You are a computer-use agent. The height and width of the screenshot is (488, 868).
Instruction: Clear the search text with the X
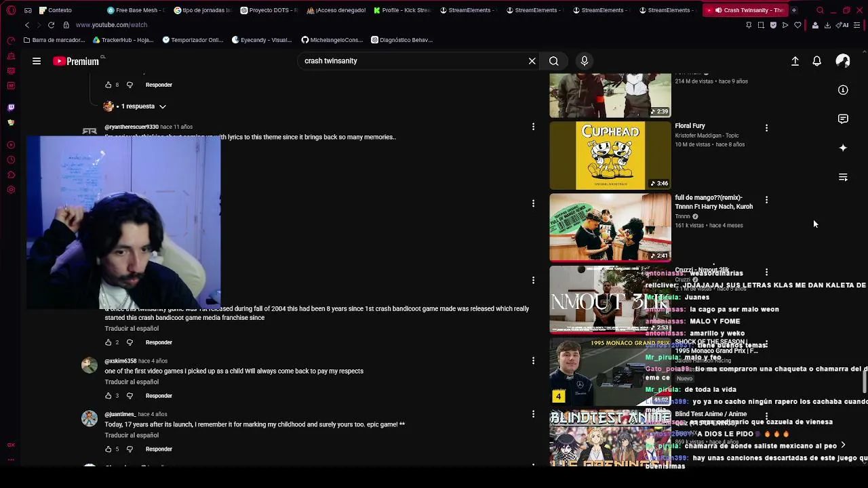532,61
